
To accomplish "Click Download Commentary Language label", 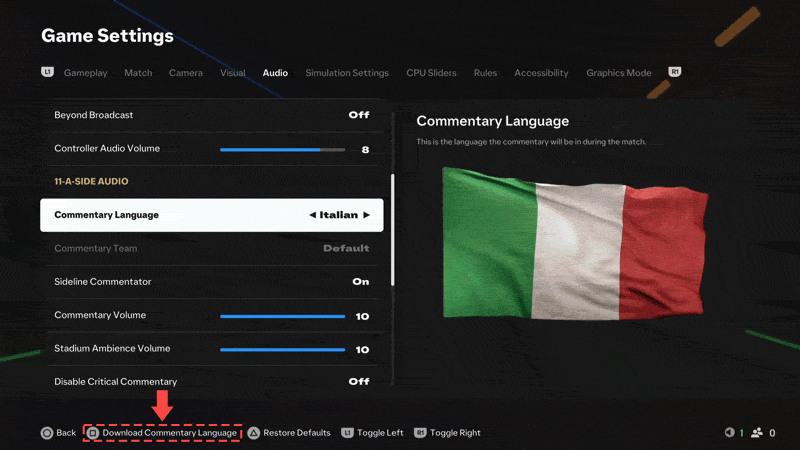I will pyautogui.click(x=169, y=433).
